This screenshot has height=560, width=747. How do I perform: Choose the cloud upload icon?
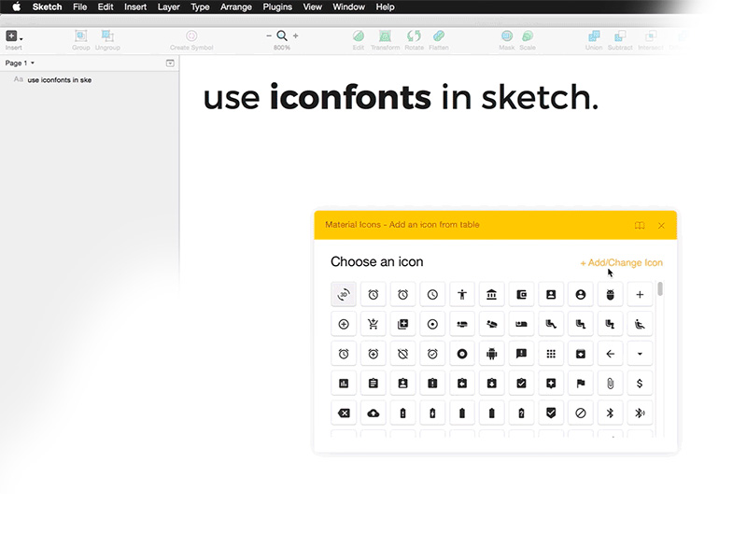373,413
